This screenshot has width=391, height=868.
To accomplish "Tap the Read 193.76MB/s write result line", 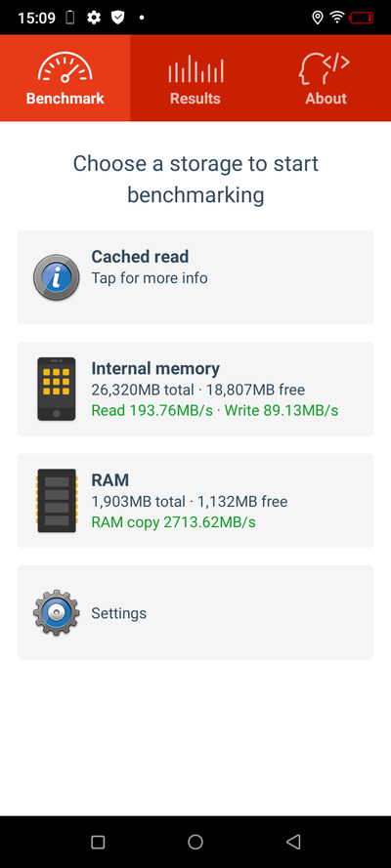I will point(215,411).
